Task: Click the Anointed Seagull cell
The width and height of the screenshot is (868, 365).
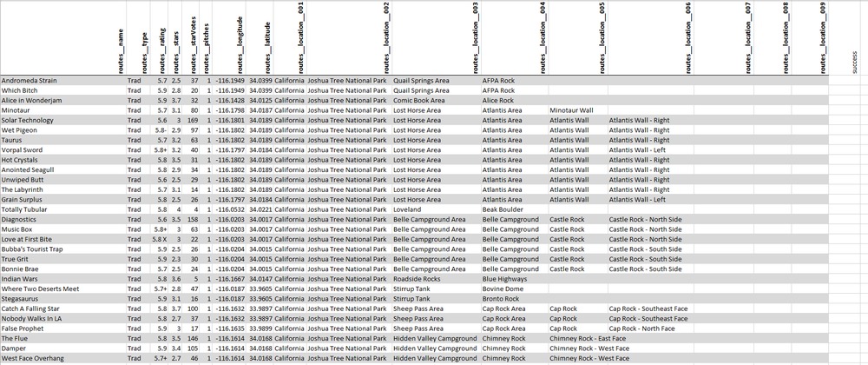Action: [x=63, y=170]
